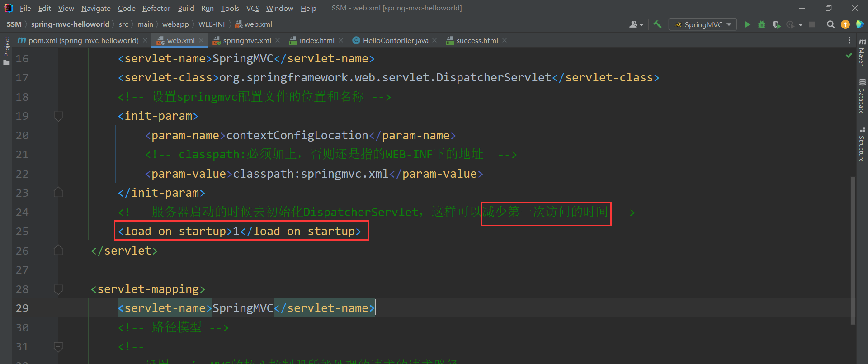
Task: Click the profiler run icon
Action: (x=790, y=24)
